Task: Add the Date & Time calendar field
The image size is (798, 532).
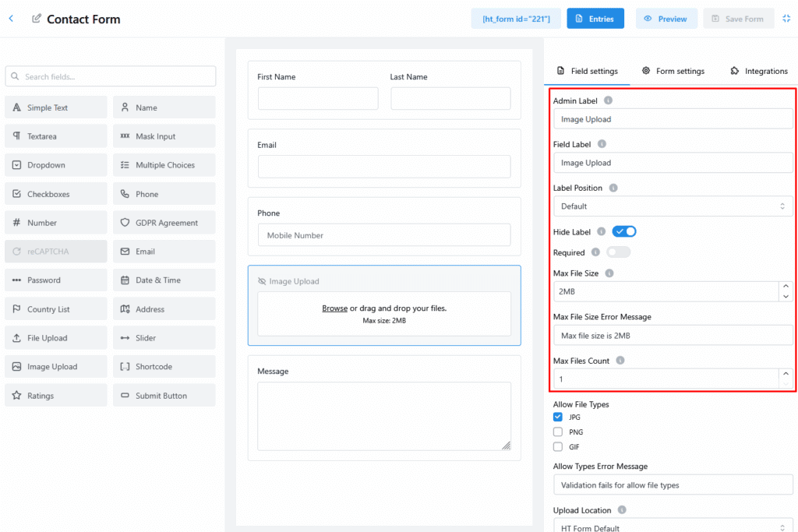Action: 164,280
